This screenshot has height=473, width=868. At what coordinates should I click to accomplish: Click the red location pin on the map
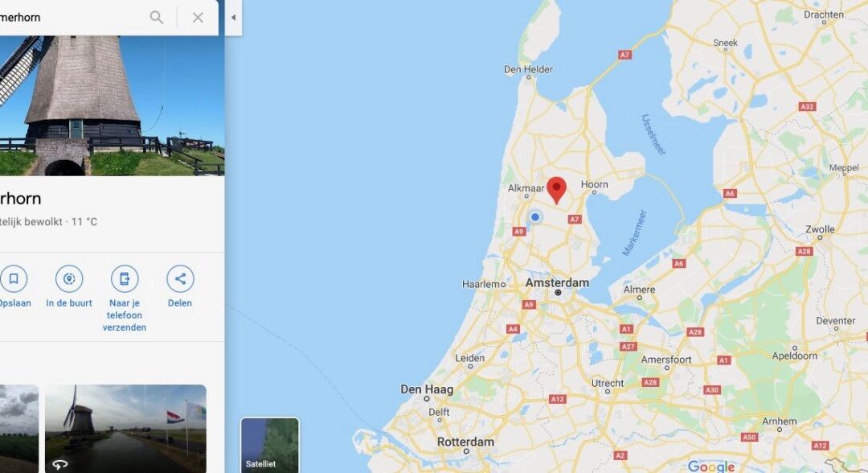(x=556, y=190)
